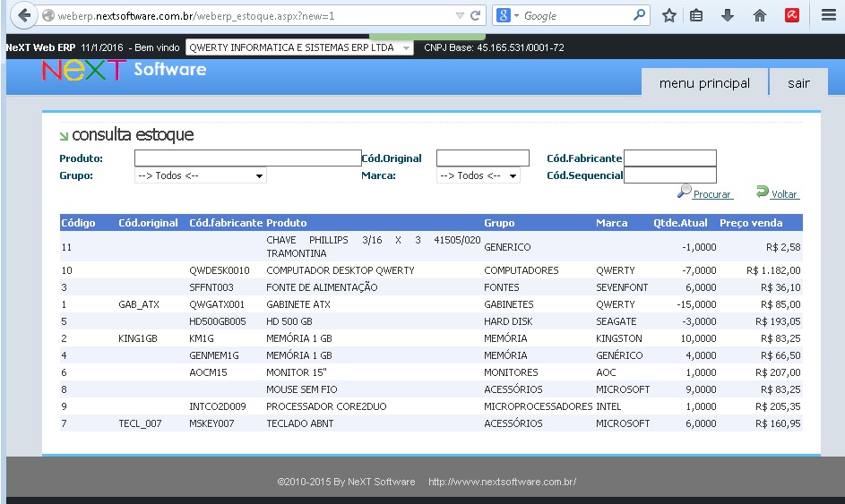Click the NeXT Software logo
845x504 pixels.
(x=124, y=70)
